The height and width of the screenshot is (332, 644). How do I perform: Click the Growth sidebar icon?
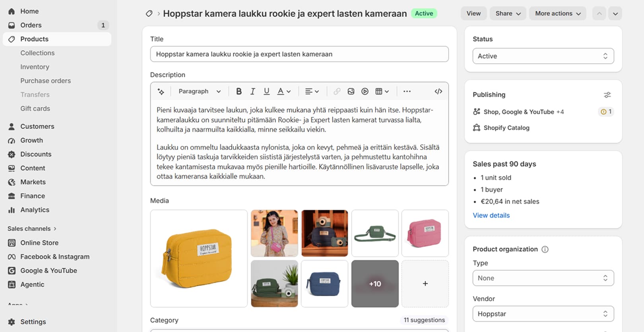[12, 140]
